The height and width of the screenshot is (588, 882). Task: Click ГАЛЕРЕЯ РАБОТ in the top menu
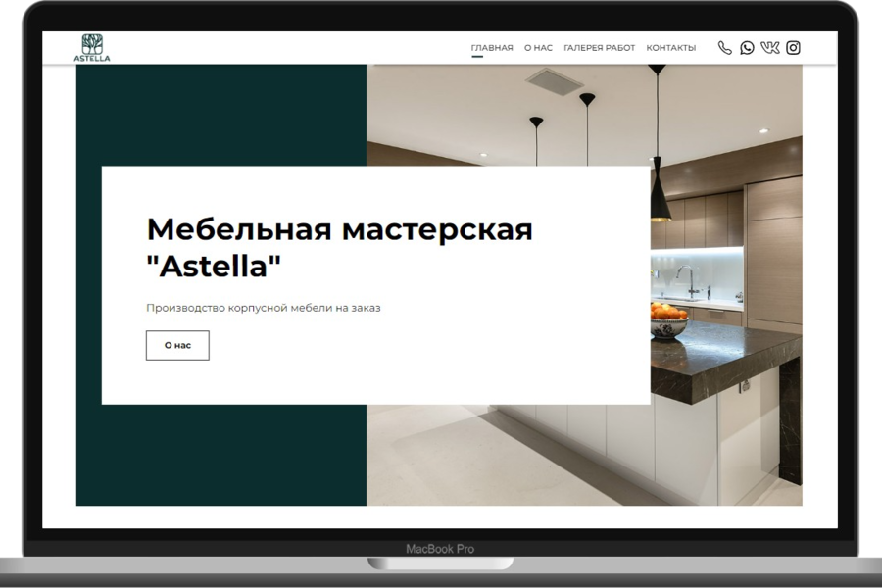click(x=599, y=46)
